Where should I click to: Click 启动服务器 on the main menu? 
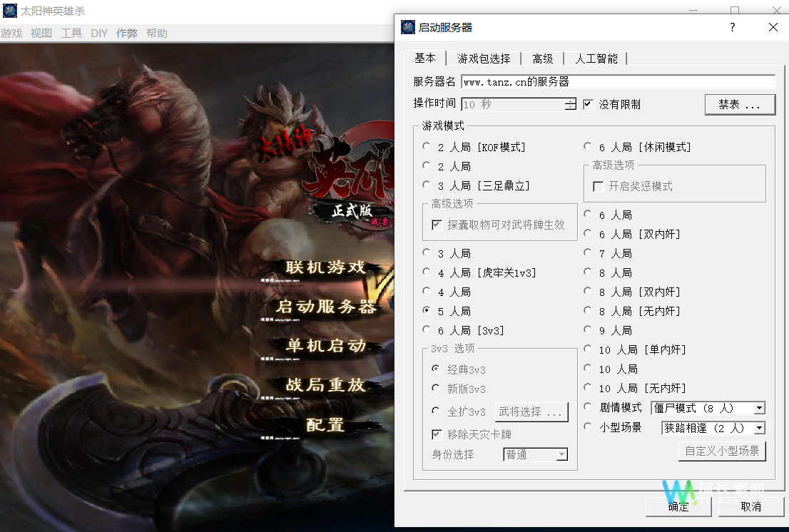(x=325, y=306)
